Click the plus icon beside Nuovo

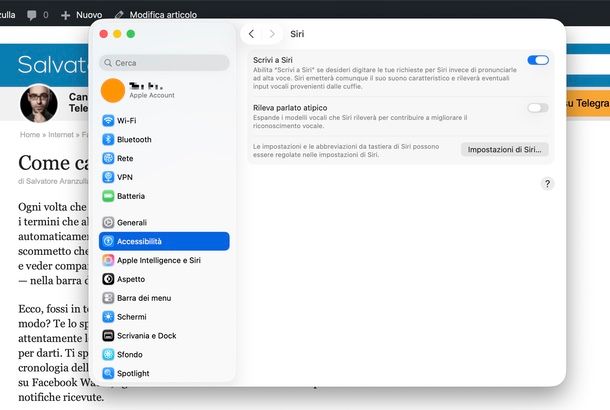point(66,15)
